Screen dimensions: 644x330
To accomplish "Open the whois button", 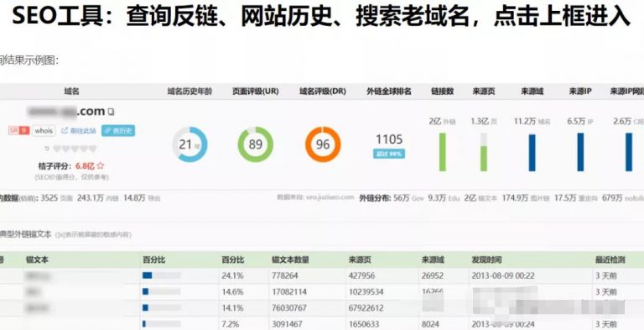I will tap(44, 131).
